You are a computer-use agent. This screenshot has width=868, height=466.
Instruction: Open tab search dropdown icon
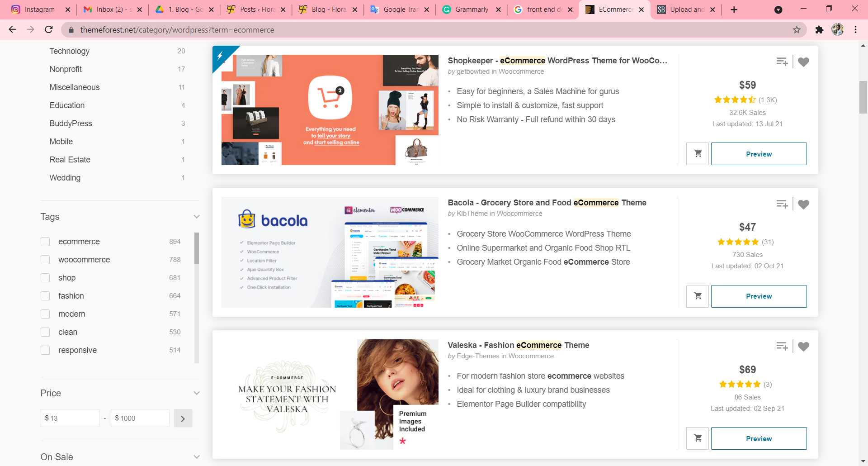tap(778, 10)
